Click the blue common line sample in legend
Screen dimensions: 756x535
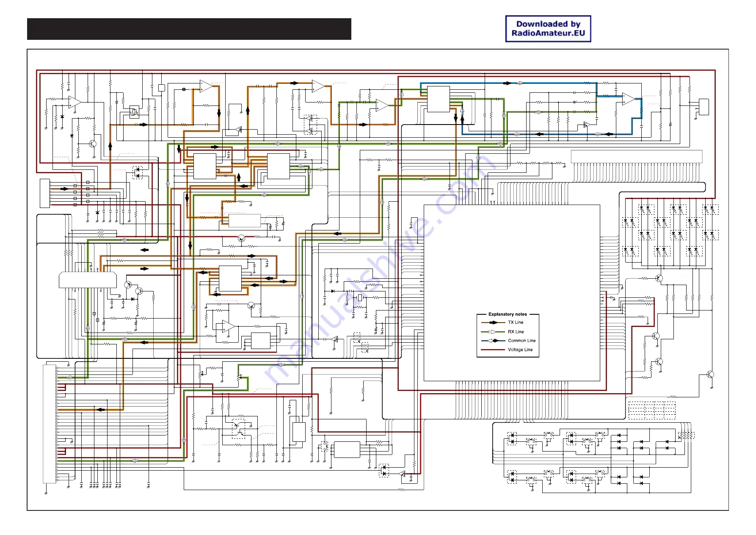[493, 341]
